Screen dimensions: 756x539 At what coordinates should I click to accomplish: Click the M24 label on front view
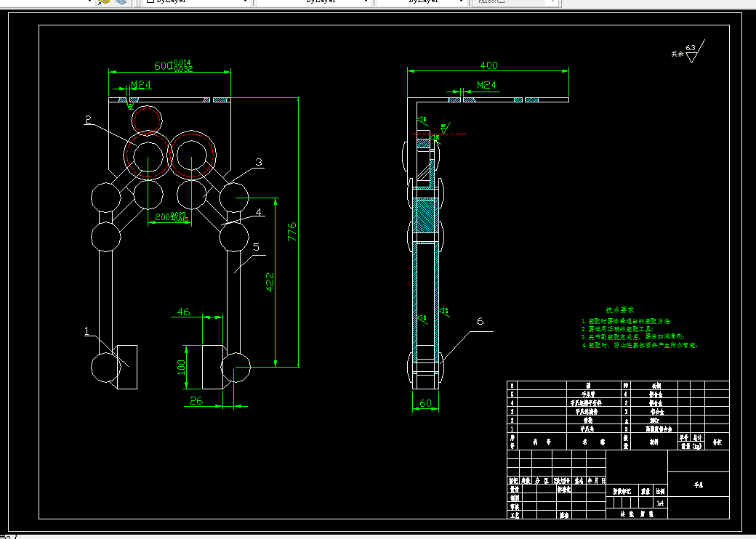141,85
